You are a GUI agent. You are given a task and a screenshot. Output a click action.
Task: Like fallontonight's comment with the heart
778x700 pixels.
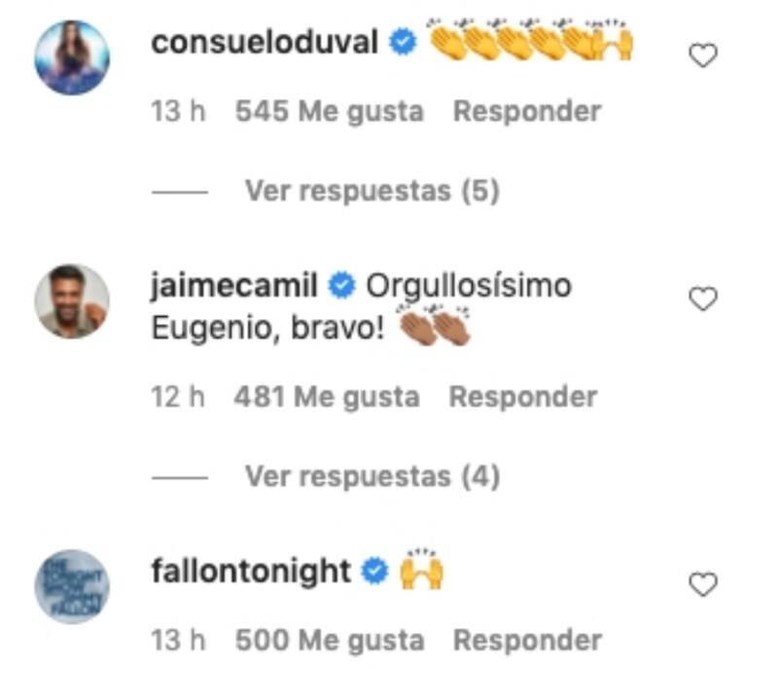(x=703, y=584)
